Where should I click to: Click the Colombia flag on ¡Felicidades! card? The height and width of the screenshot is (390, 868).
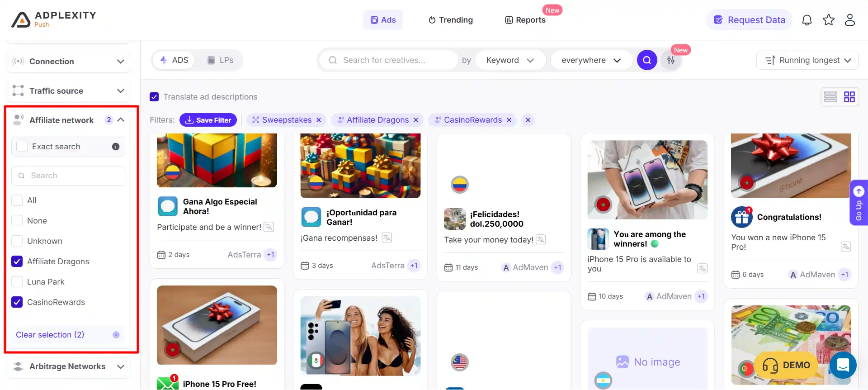pyautogui.click(x=460, y=185)
